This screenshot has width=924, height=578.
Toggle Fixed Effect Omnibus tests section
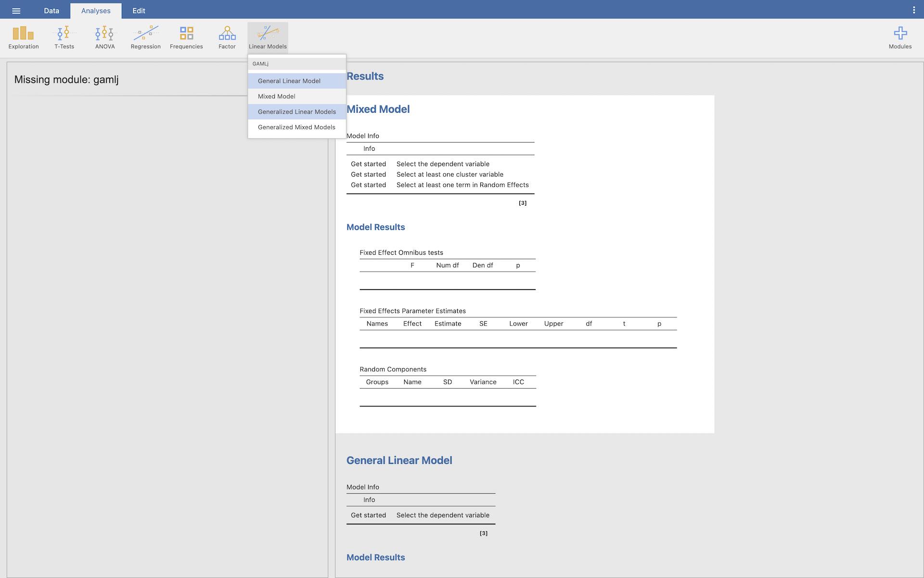point(401,252)
